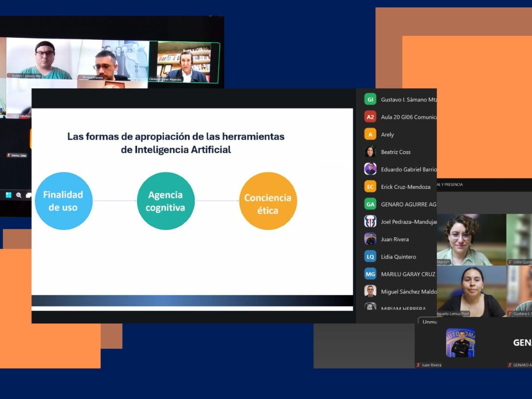Viewport: 532px width, 399px height.
Task: Click Cárdenas López Alejandro's highlighted video tile
Action: pos(184,62)
